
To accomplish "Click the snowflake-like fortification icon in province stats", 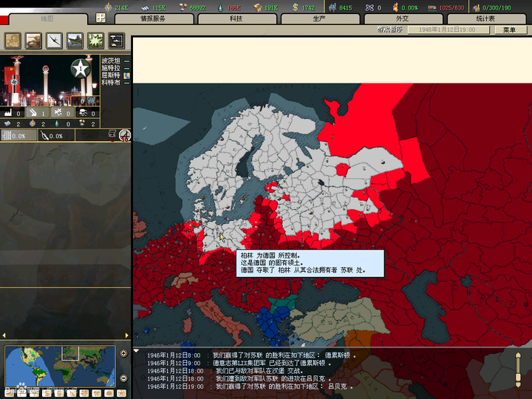I will point(58,112).
